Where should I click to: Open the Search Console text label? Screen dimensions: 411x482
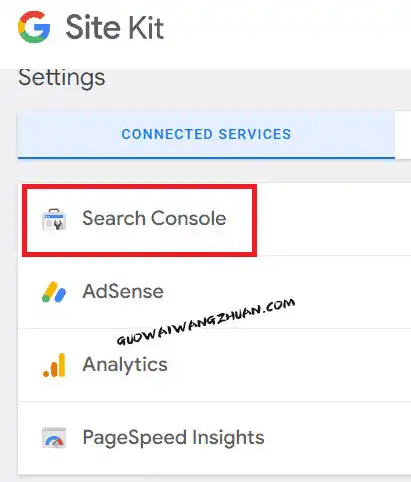(x=154, y=219)
